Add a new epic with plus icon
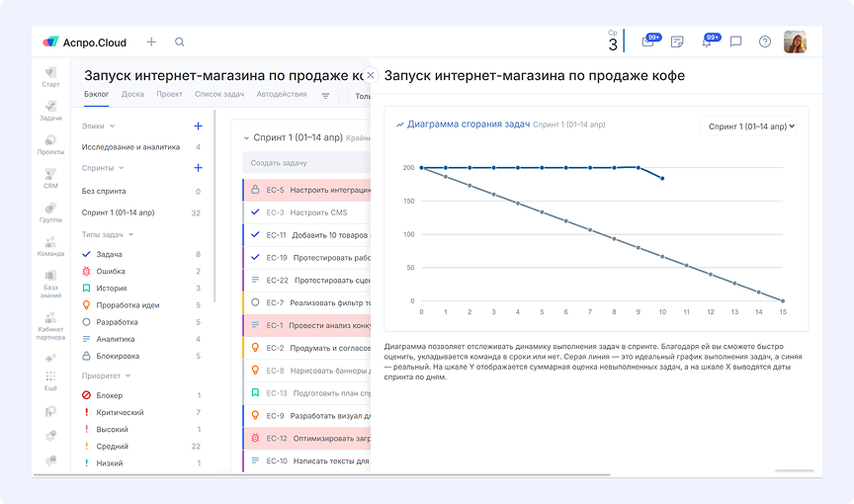854x504 pixels. click(198, 126)
